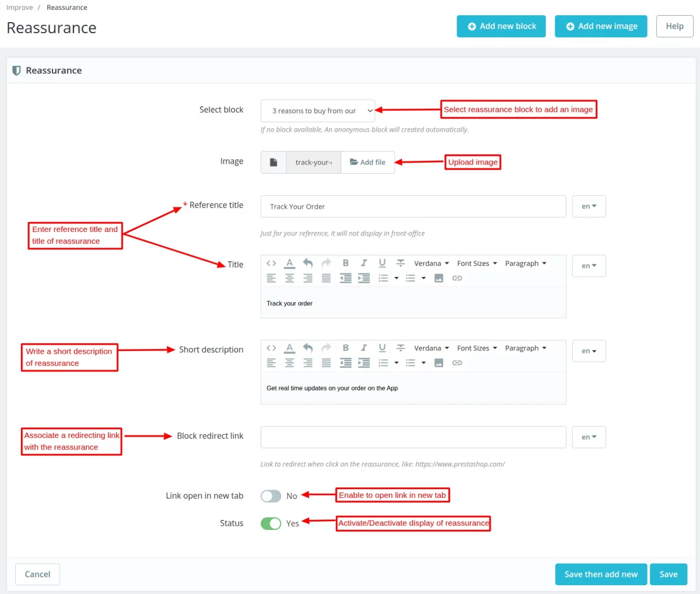
Task: Open Verdana font dropdown in Title editor
Action: coord(431,263)
